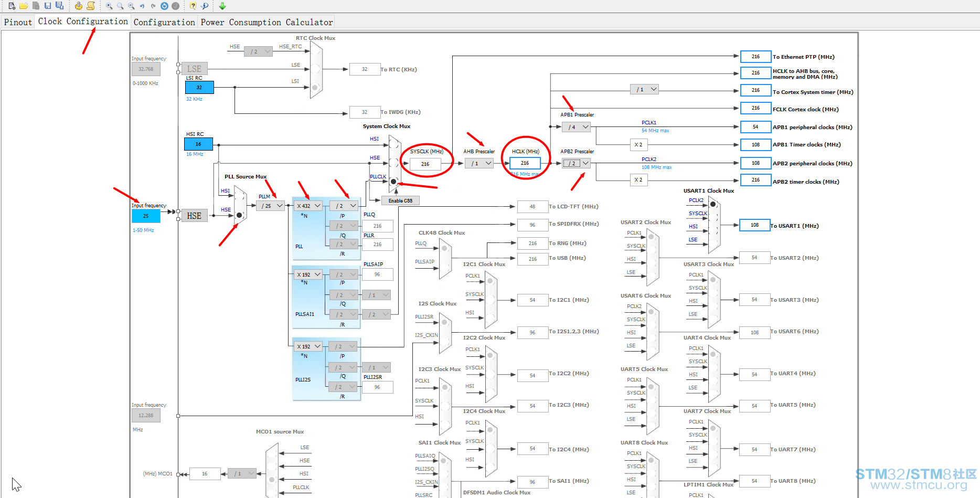
Task: Click the gray redo arrow icon
Action: coord(153,6)
